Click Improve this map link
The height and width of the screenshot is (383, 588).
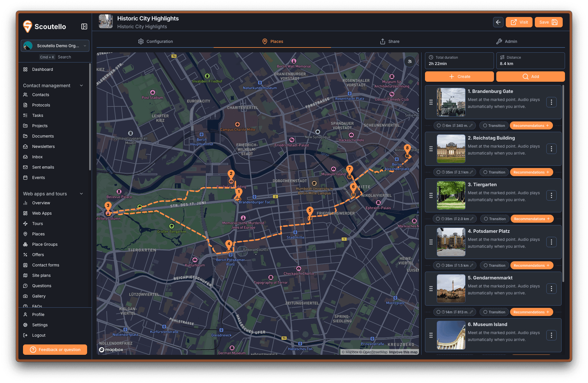[x=403, y=352]
